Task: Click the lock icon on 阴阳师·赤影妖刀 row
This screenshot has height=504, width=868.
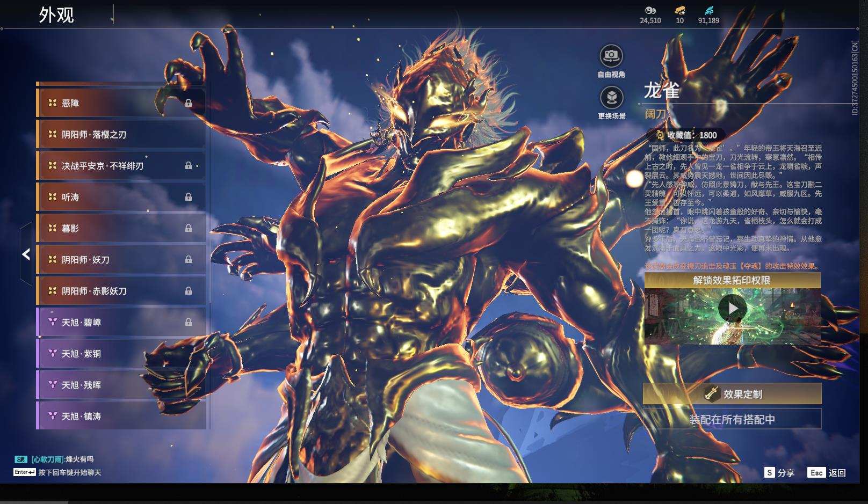Action: 189,291
